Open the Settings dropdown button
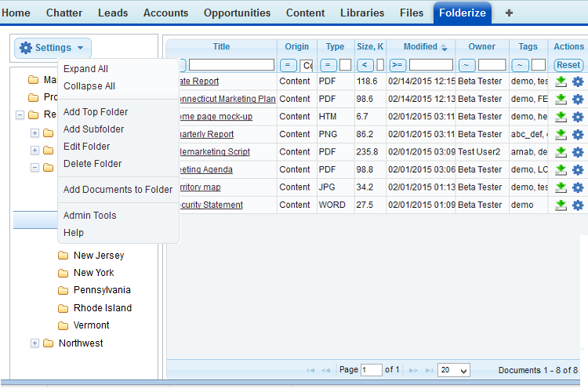Image resolution: width=588 pixels, height=392 pixels. (53, 48)
